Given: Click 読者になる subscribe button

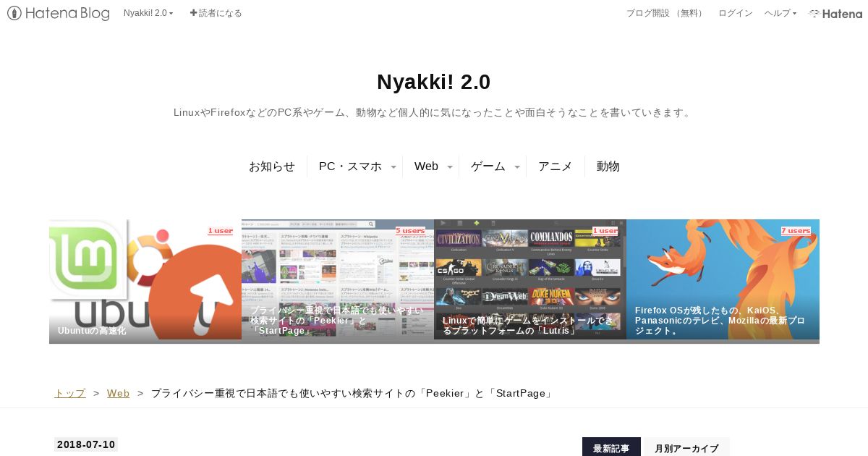Looking at the screenshot, I should coord(216,13).
